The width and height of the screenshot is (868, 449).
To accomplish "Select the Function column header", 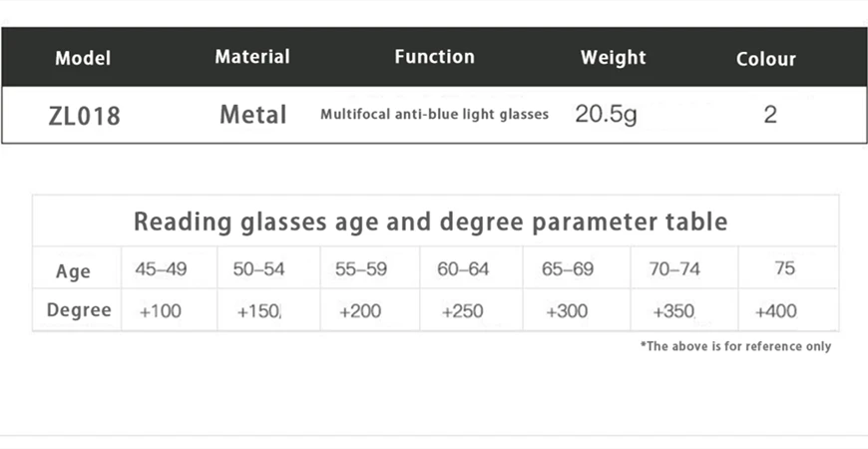I will pyautogui.click(x=434, y=57).
